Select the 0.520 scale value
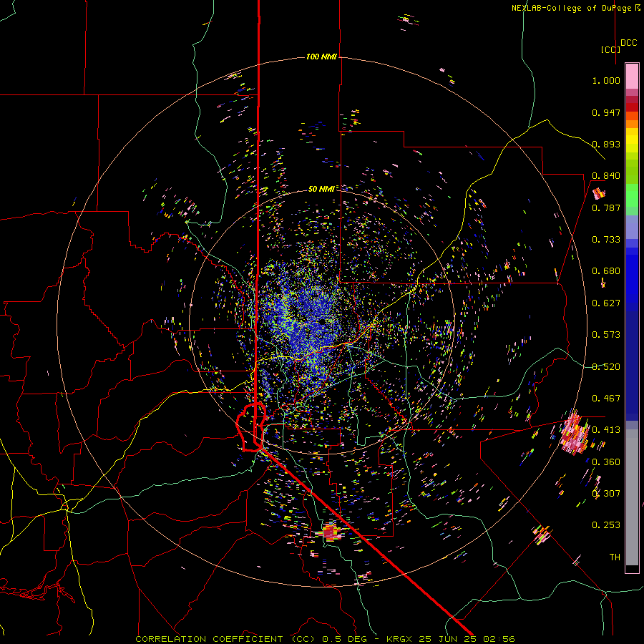The image size is (644, 644). 606,367
